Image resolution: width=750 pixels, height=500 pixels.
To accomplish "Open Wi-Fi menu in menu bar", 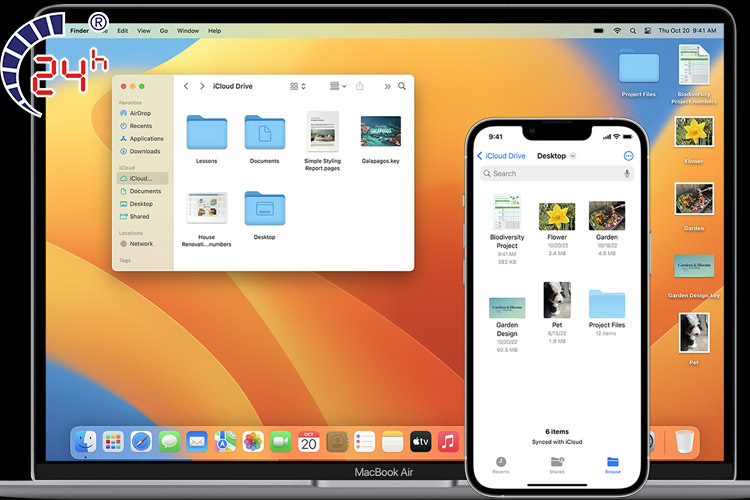I will click(x=618, y=31).
